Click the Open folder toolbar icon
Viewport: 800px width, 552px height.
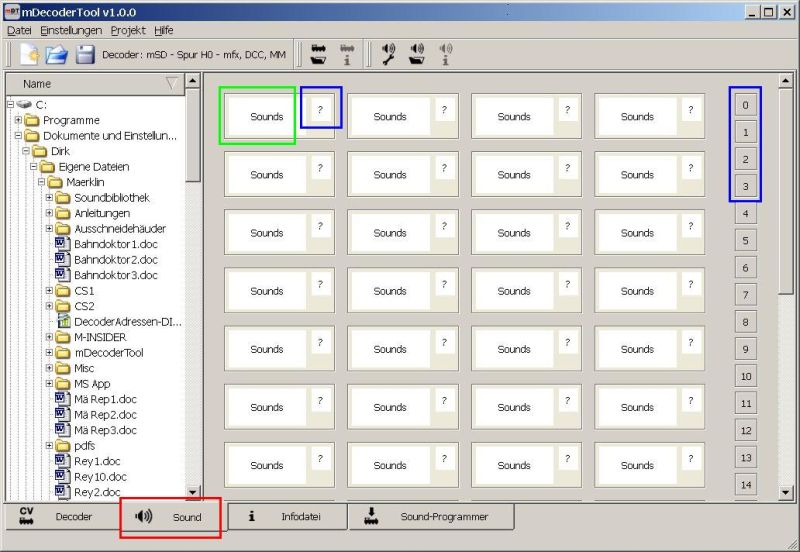click(x=57, y=54)
